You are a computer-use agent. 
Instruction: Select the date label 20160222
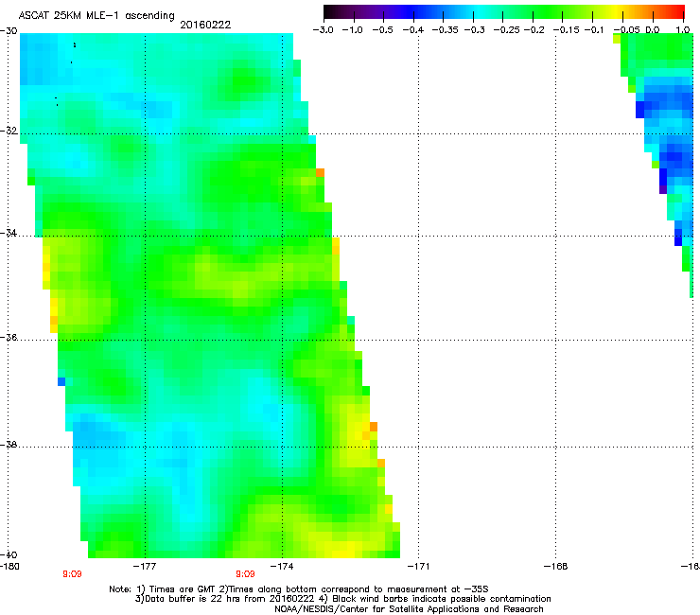coord(205,25)
